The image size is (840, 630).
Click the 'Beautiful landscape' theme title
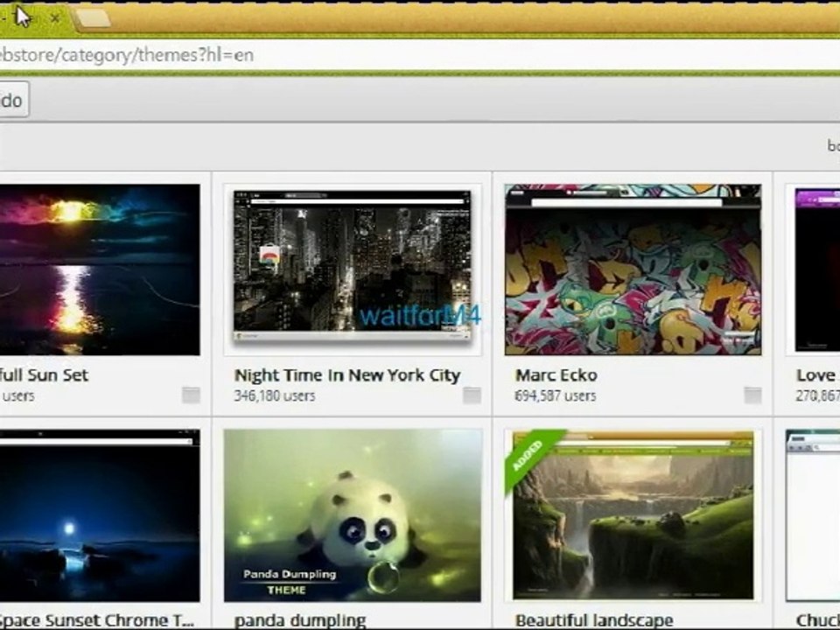[x=594, y=620]
